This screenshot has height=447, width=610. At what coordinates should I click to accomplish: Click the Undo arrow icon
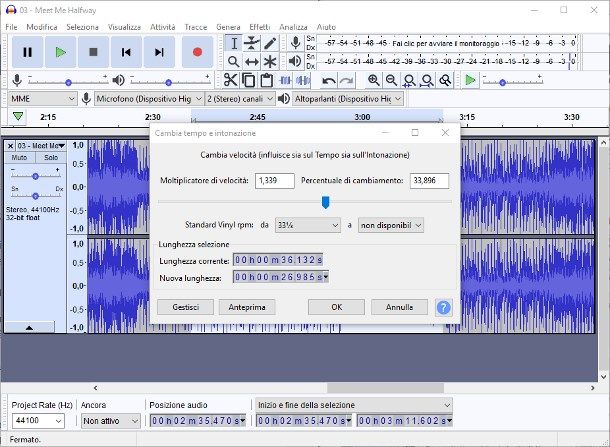pyautogui.click(x=329, y=81)
